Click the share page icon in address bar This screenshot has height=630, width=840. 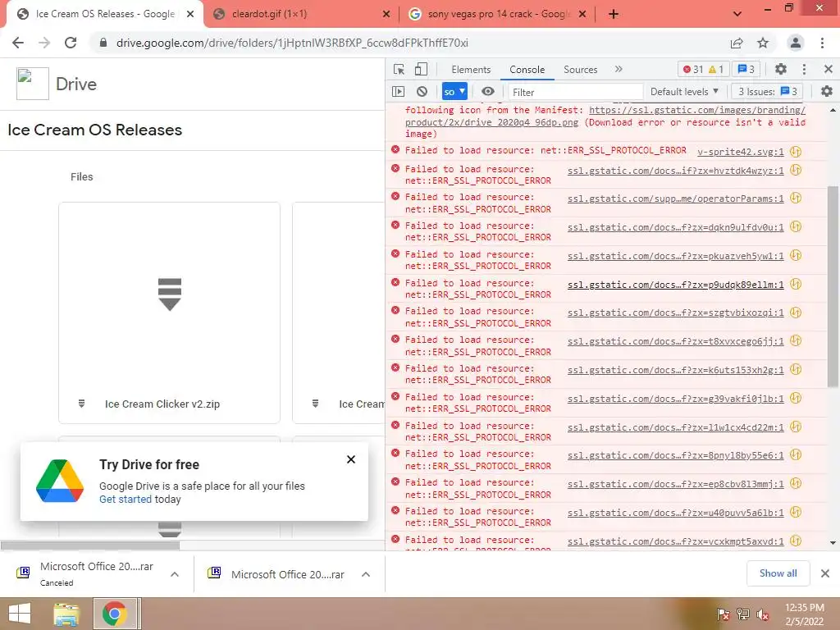(737, 43)
